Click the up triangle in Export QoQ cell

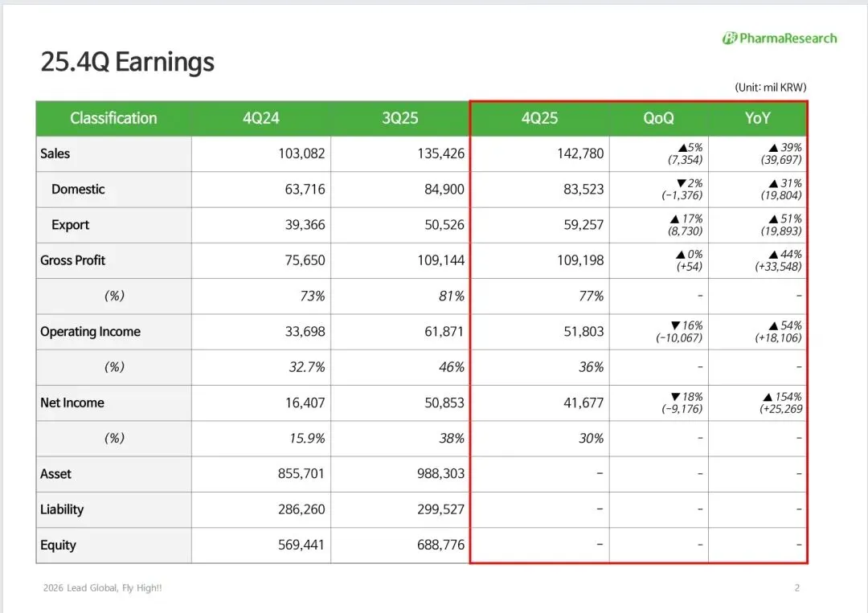coord(674,219)
